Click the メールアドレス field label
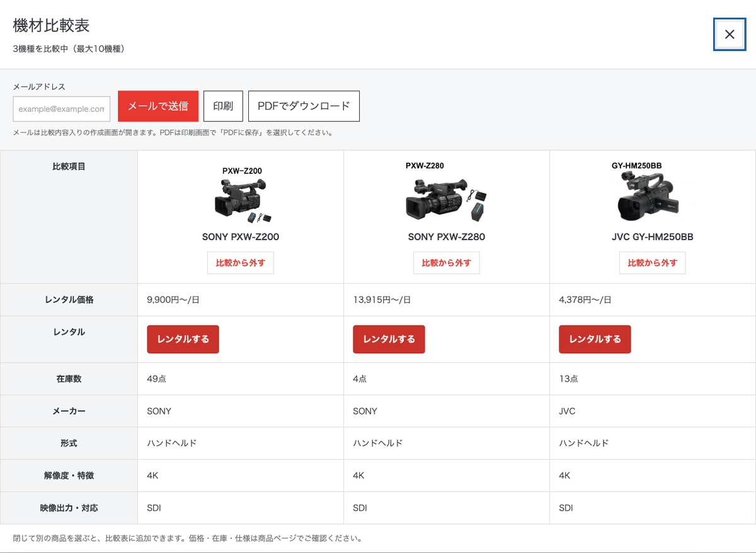Screen dimensions: 756x553 tap(39, 87)
